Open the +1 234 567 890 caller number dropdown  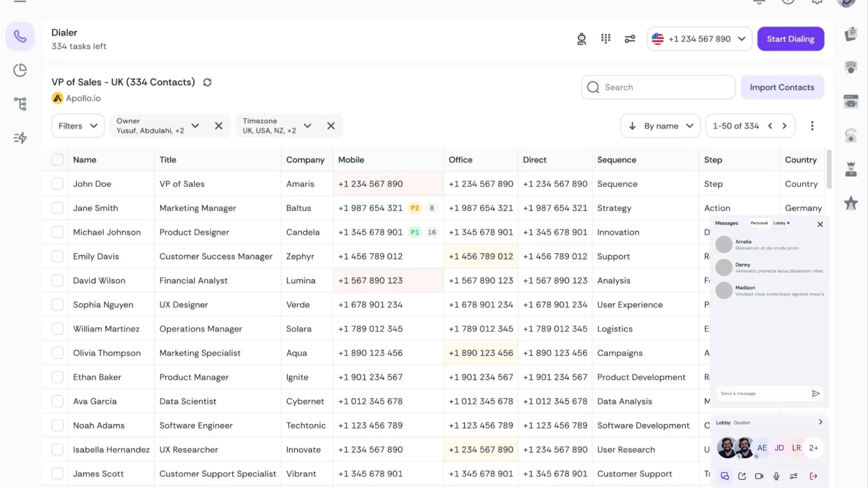point(699,39)
